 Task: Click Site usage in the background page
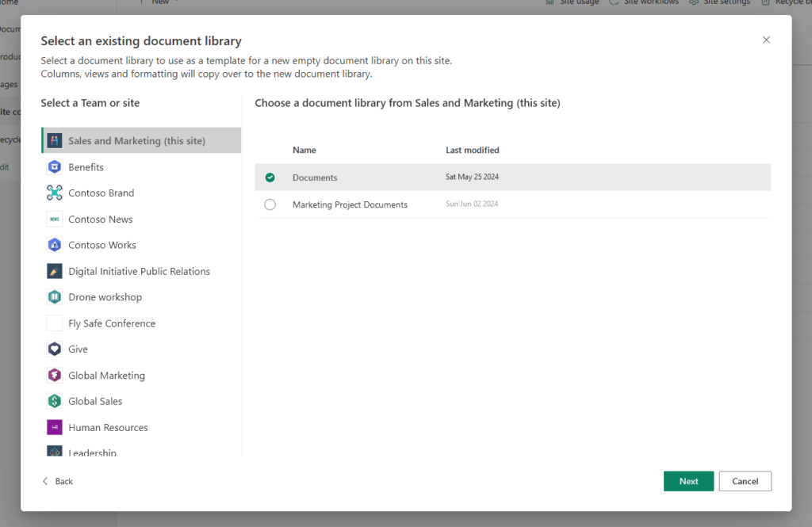click(x=572, y=2)
